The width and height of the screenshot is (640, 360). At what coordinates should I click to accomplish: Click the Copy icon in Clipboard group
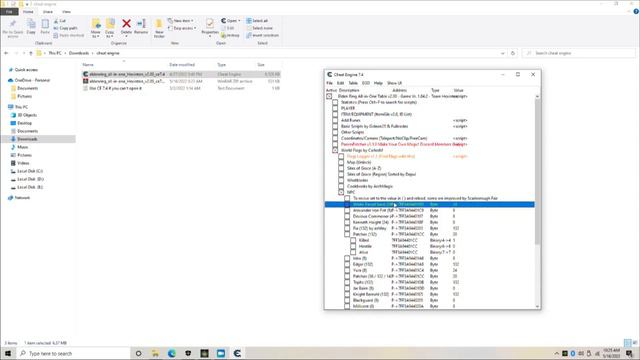click(x=31, y=24)
